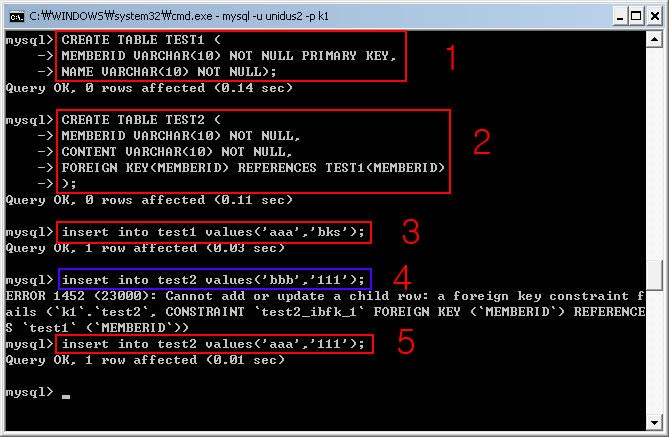Click the red number 2 annotation
Image resolution: width=669 pixels, height=437 pixels.
[482, 141]
